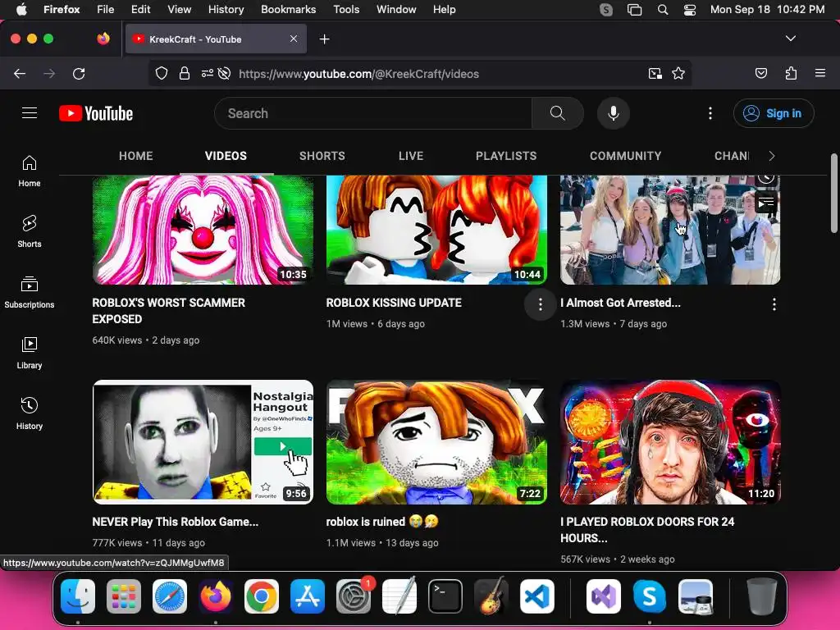Screen dimensions: 840x630
Task: Show more channel tabs with arrow
Action: point(771,156)
